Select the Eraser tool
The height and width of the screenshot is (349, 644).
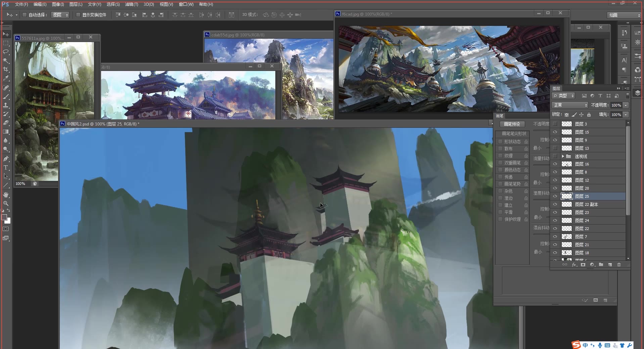[x=6, y=123]
